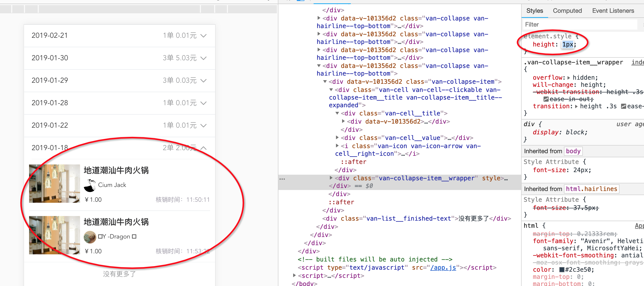
Task: Expand the van-icon-arrow i element node
Action: point(337,146)
